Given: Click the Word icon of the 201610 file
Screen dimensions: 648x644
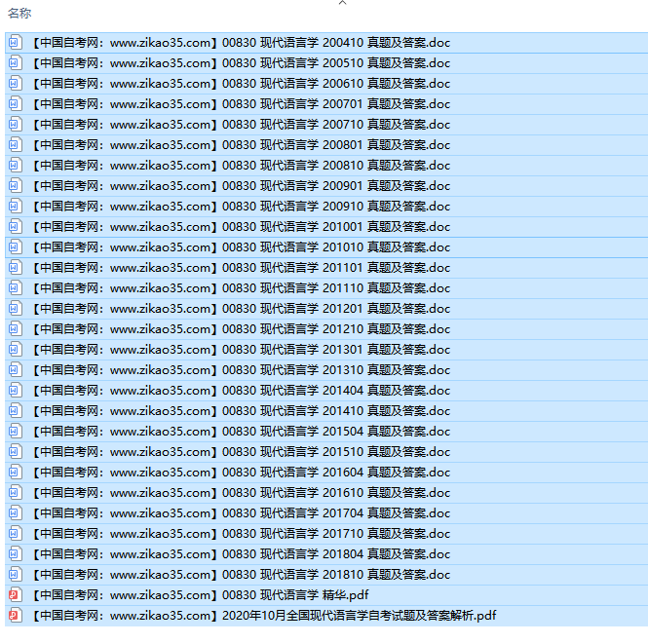Looking at the screenshot, I should (16, 493).
